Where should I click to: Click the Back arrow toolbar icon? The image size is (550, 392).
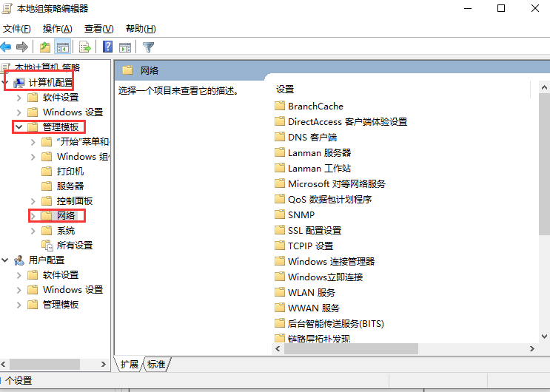pyautogui.click(x=7, y=47)
